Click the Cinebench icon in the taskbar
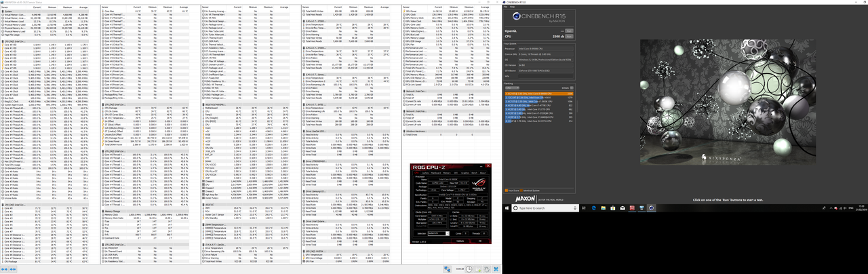 click(652, 208)
